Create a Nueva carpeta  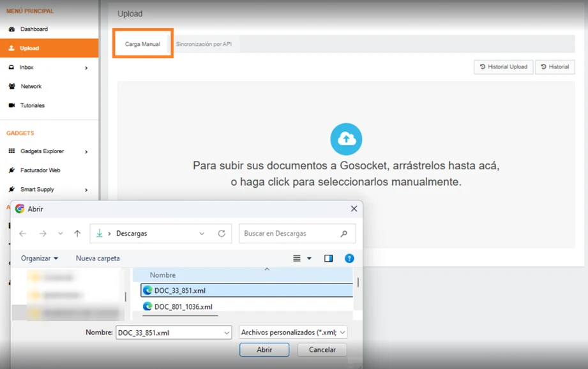click(x=98, y=259)
